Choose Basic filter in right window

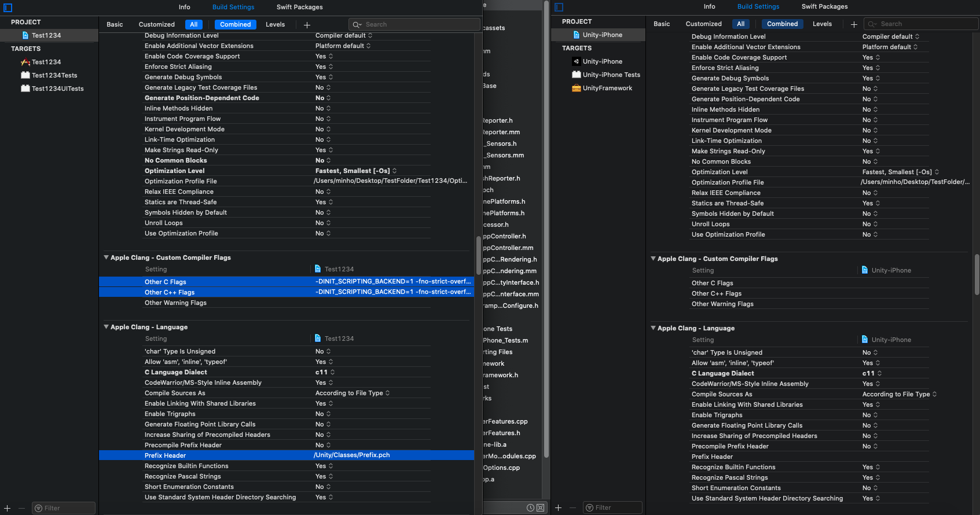click(x=662, y=24)
